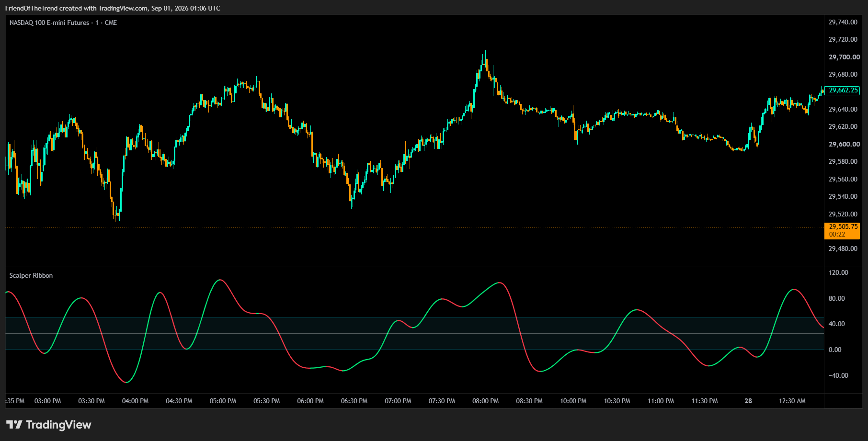868x441 pixels.
Task: Click the 29,520.00 price axis label
Action: click(x=843, y=214)
